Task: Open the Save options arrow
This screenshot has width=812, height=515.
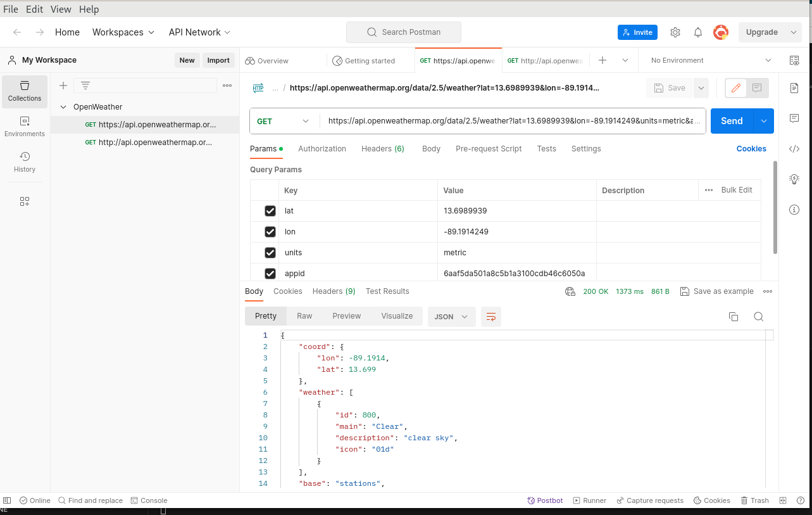Action: click(701, 88)
